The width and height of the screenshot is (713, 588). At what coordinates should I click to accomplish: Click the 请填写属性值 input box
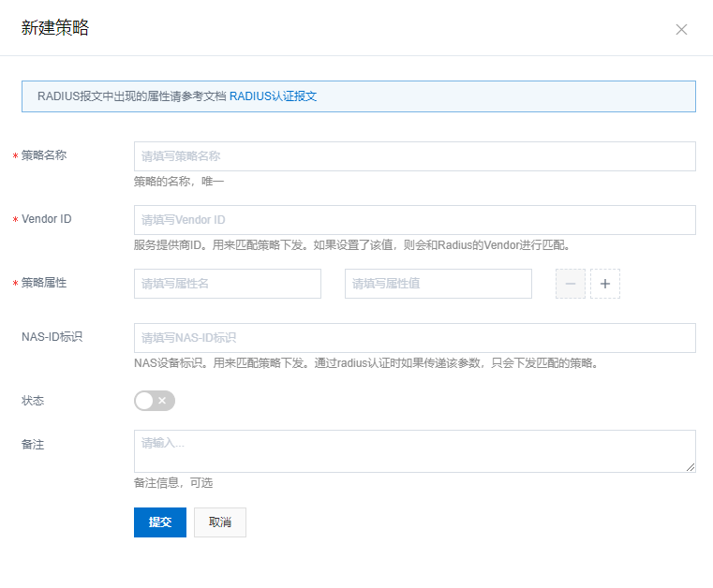(438, 284)
